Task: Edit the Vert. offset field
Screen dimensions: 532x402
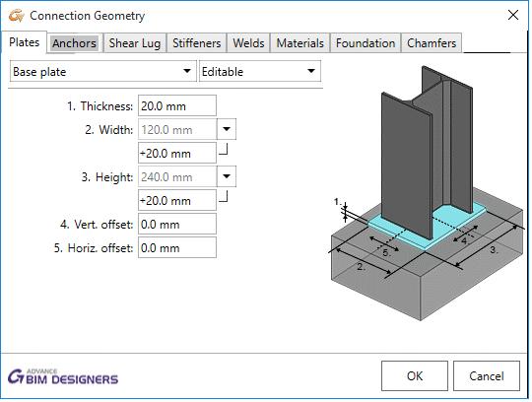Action: point(177,224)
